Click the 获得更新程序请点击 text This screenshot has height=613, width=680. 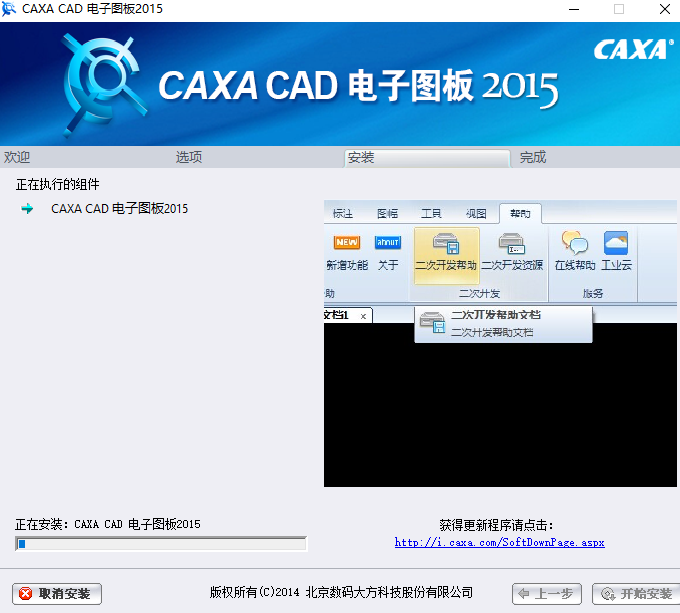pos(497,525)
